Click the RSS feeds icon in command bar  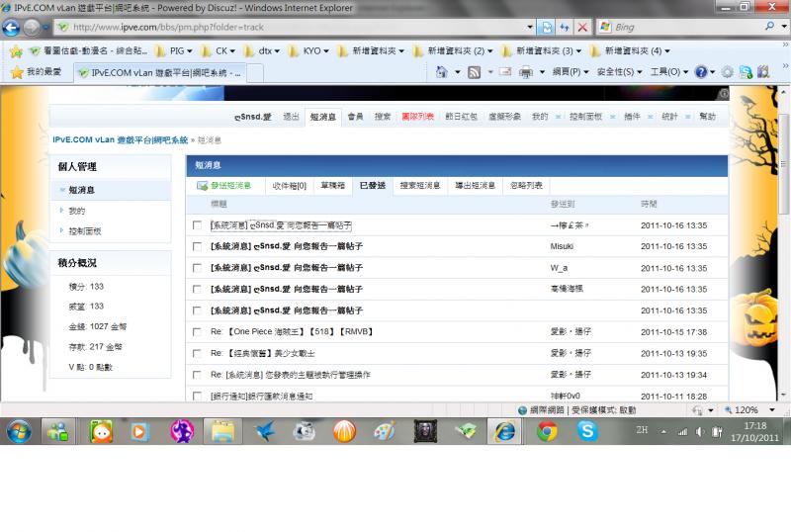[x=475, y=72]
